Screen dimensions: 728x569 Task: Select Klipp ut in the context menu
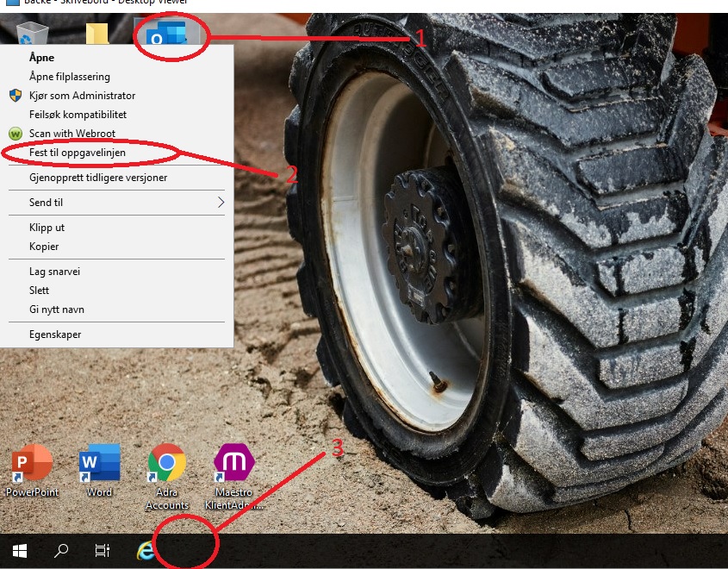116,228
